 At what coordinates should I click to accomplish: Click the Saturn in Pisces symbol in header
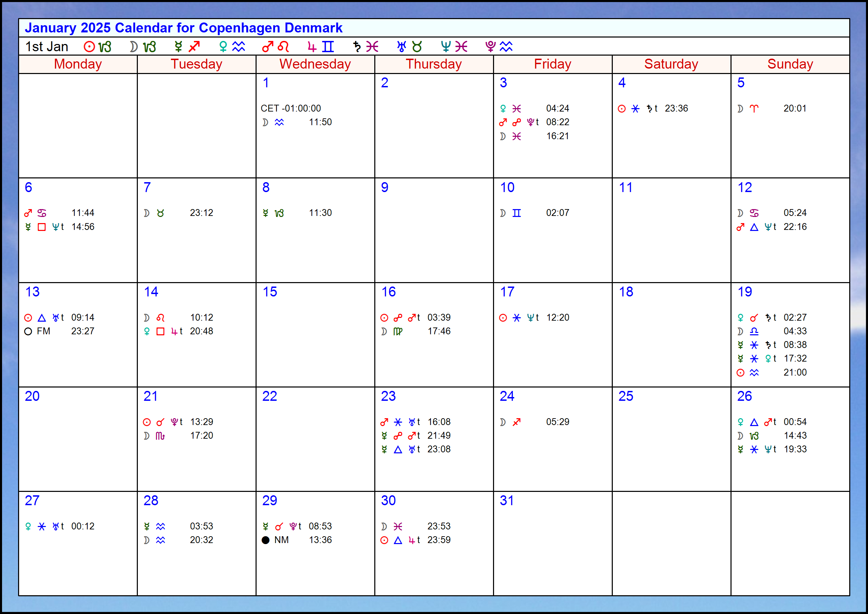(x=365, y=46)
